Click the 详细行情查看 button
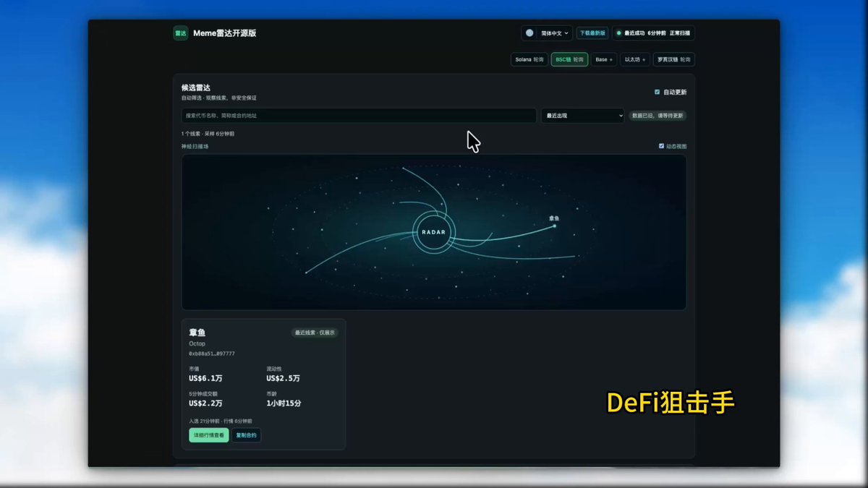The height and width of the screenshot is (488, 868). [x=209, y=435]
